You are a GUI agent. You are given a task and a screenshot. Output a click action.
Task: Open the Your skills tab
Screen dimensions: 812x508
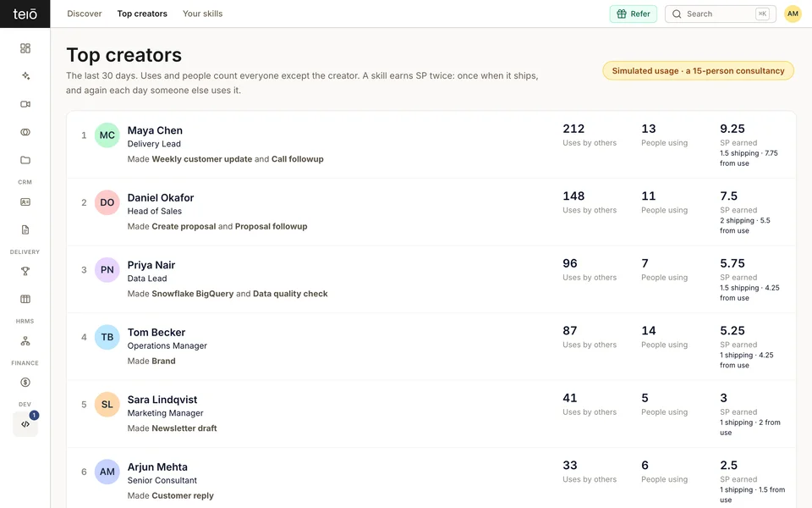tap(202, 14)
